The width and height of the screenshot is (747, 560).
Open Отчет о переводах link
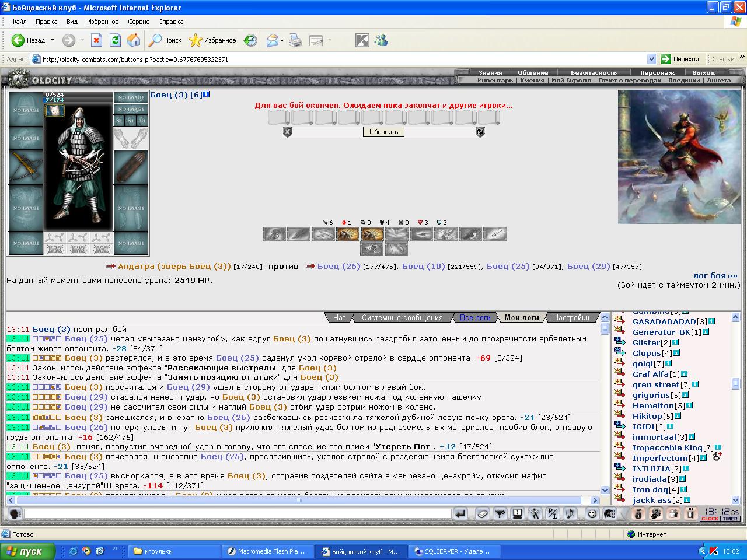pos(630,80)
